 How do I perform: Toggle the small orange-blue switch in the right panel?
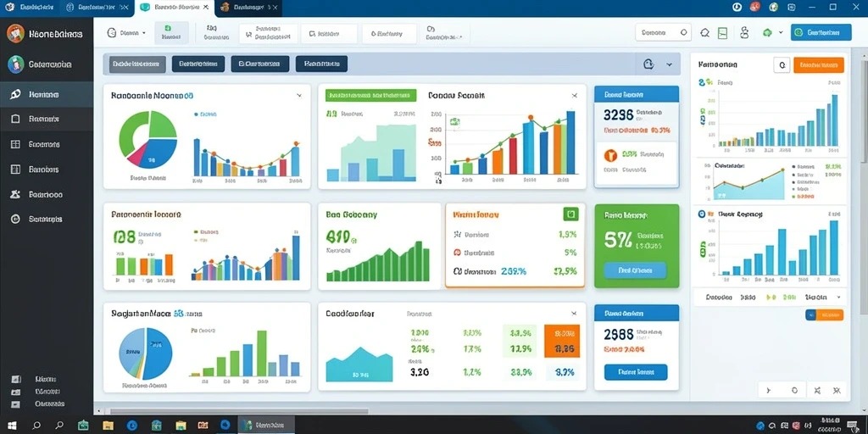(824, 315)
